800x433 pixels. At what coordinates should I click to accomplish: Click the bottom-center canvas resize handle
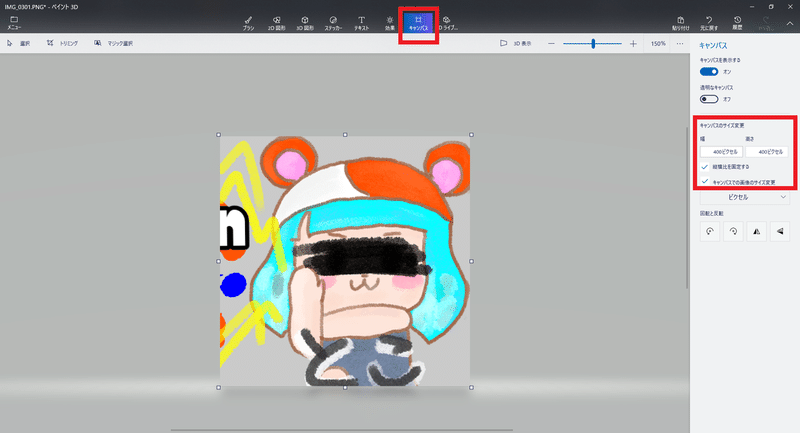tap(345, 388)
